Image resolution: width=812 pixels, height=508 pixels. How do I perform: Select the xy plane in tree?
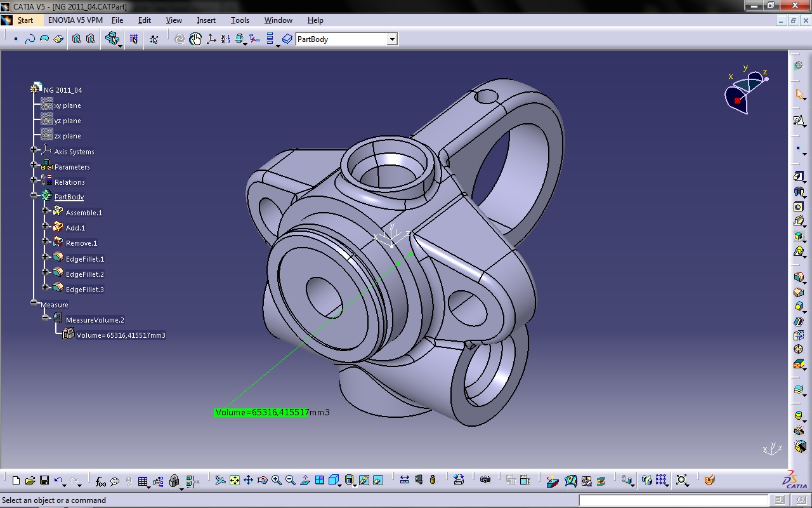click(x=68, y=105)
